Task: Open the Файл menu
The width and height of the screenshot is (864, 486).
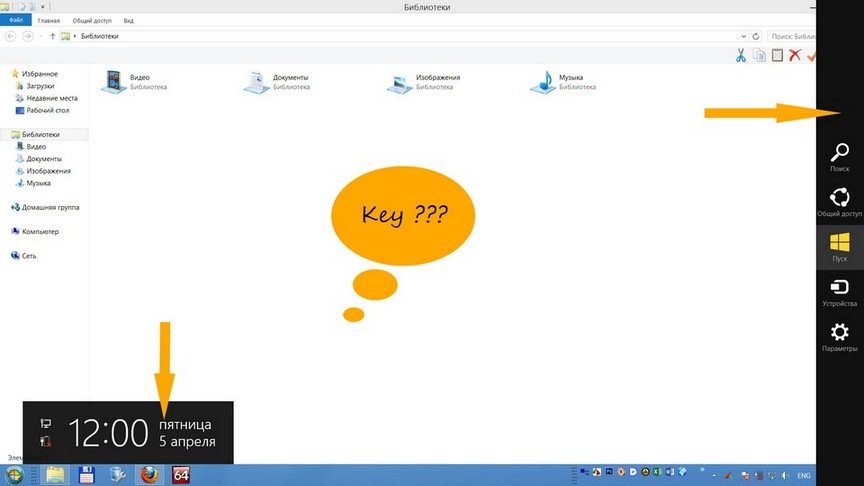Action: [x=17, y=20]
